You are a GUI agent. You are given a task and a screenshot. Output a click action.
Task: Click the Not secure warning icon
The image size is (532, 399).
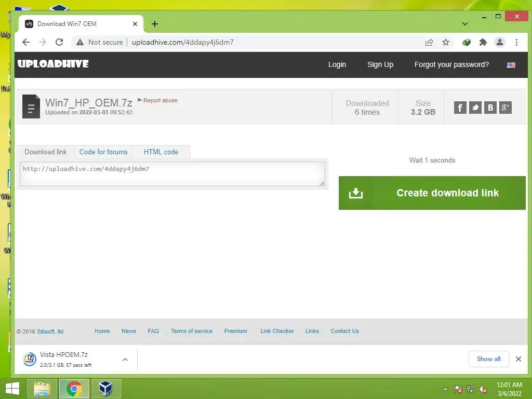click(79, 42)
